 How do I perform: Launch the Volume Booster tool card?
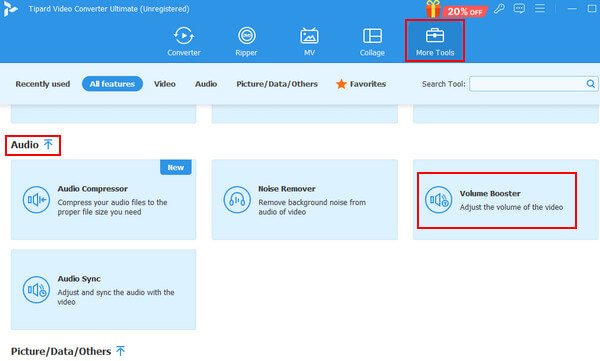click(505, 199)
